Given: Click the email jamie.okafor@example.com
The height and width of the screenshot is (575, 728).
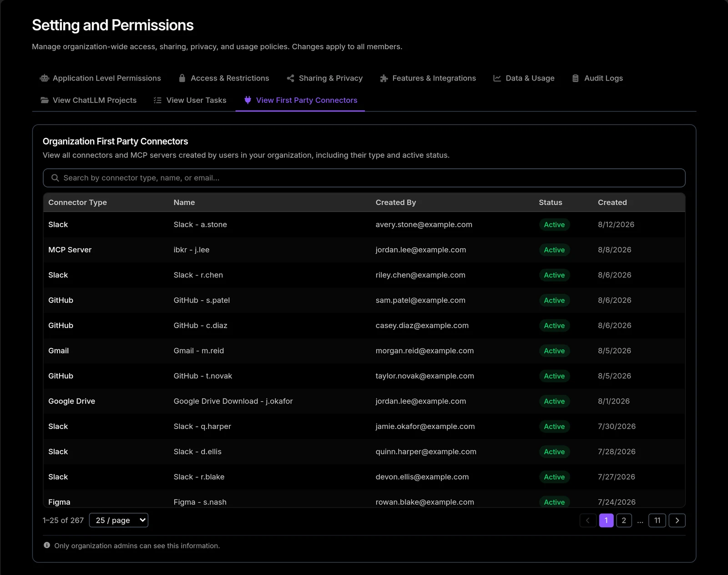Looking at the screenshot, I should [425, 427].
